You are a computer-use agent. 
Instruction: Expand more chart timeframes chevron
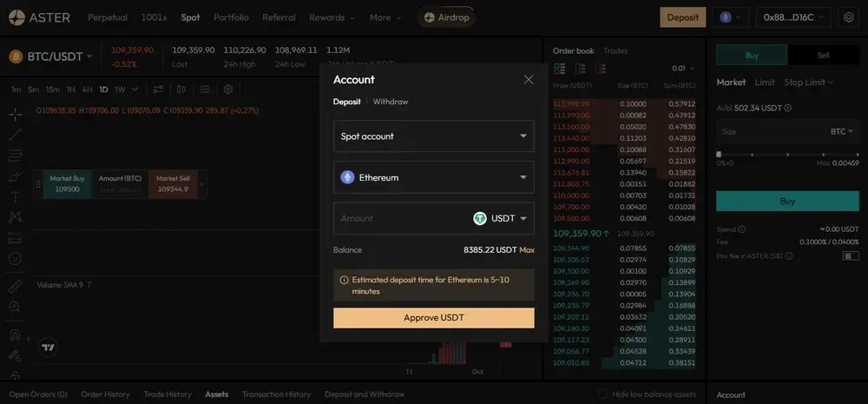[135, 89]
